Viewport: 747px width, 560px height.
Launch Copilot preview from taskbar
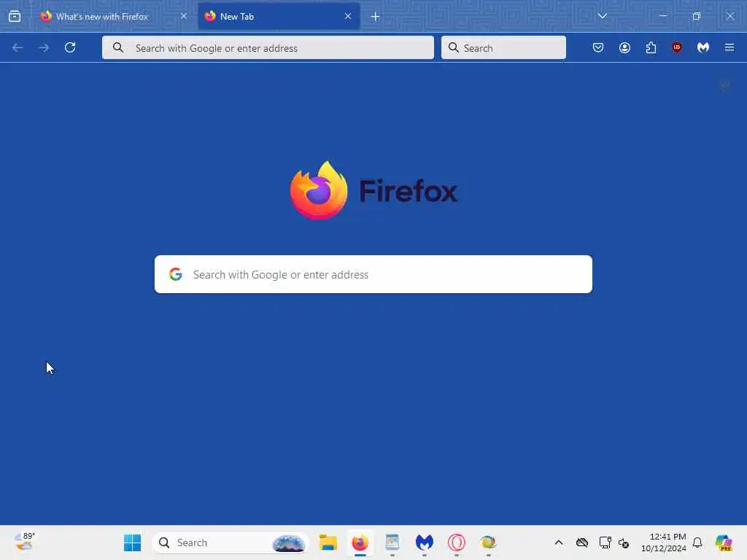tap(724, 542)
